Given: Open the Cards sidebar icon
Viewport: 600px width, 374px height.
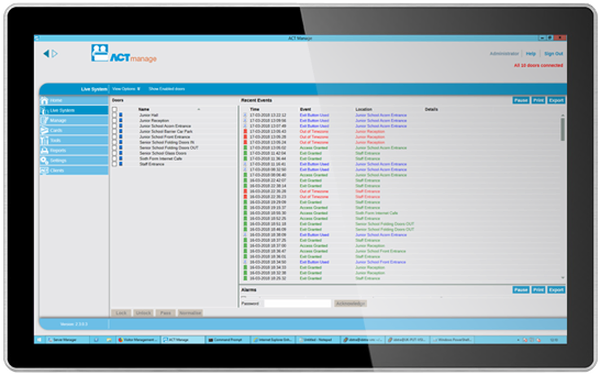Looking at the screenshot, I should (x=44, y=130).
